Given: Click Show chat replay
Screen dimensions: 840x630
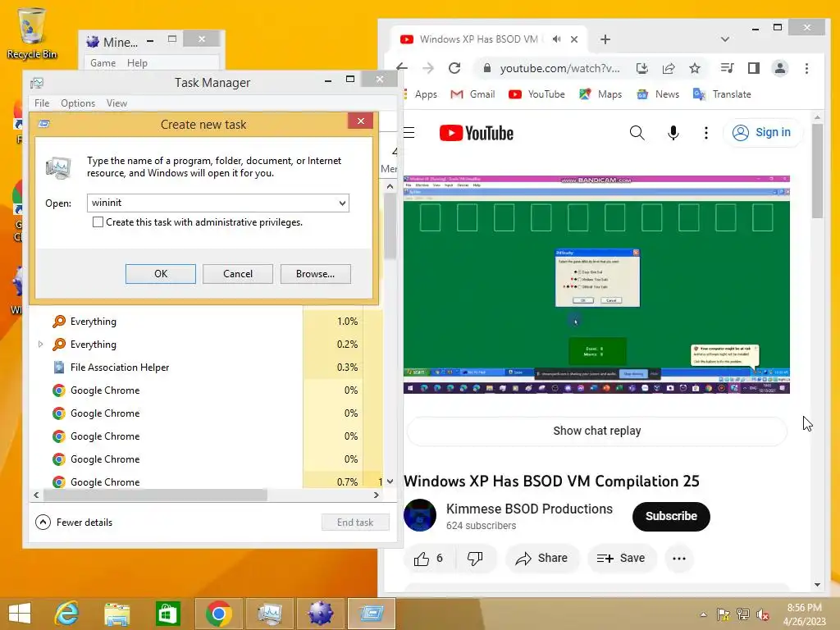Looking at the screenshot, I should 597,431.
